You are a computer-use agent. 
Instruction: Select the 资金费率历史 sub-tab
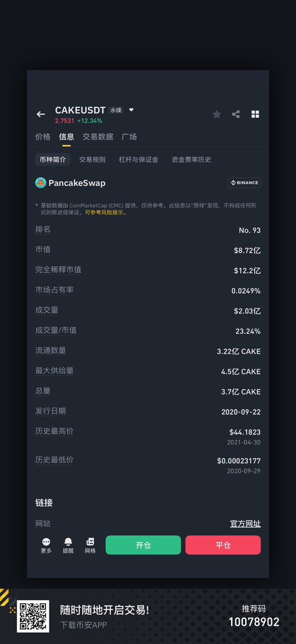tap(191, 159)
